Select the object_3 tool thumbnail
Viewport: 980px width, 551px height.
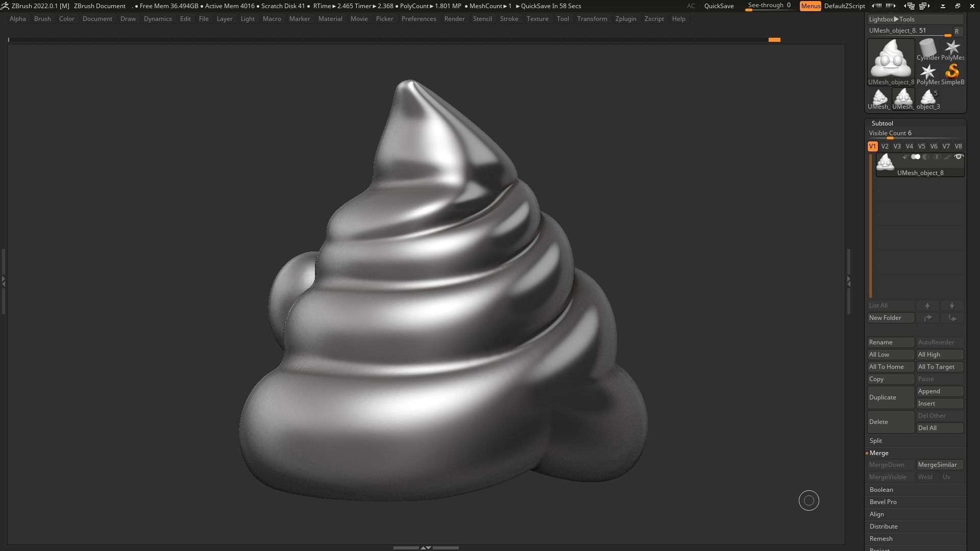point(928,99)
